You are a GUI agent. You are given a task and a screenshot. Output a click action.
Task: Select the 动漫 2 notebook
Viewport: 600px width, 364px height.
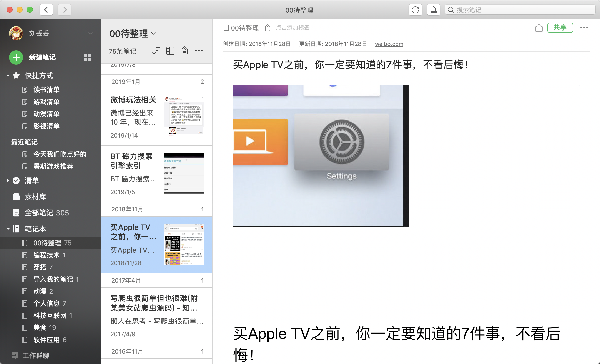tap(50, 291)
